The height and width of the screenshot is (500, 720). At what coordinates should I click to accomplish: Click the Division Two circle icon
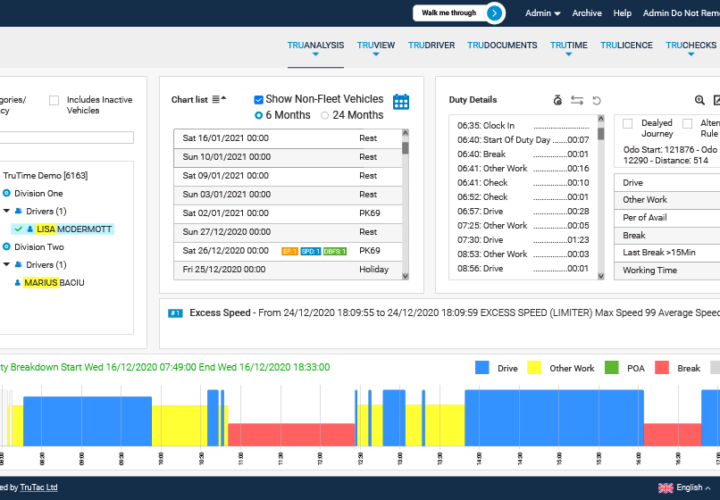[x=6, y=247]
